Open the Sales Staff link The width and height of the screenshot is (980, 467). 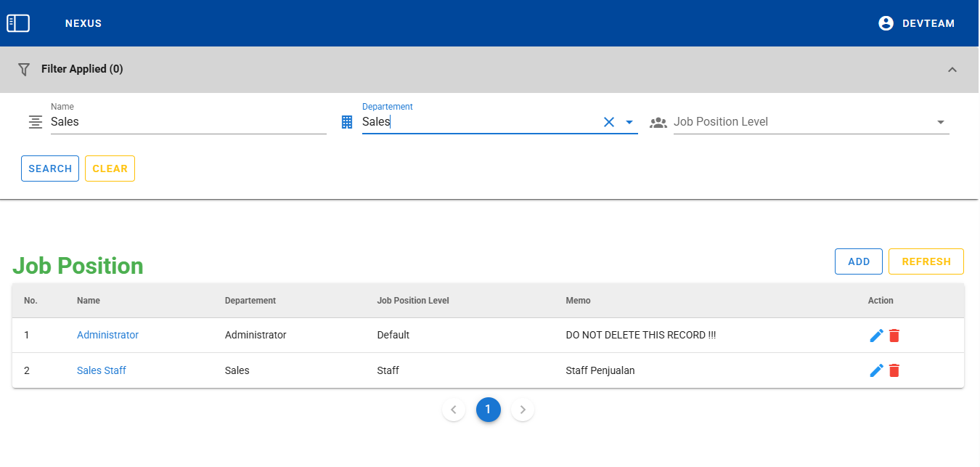102,370
